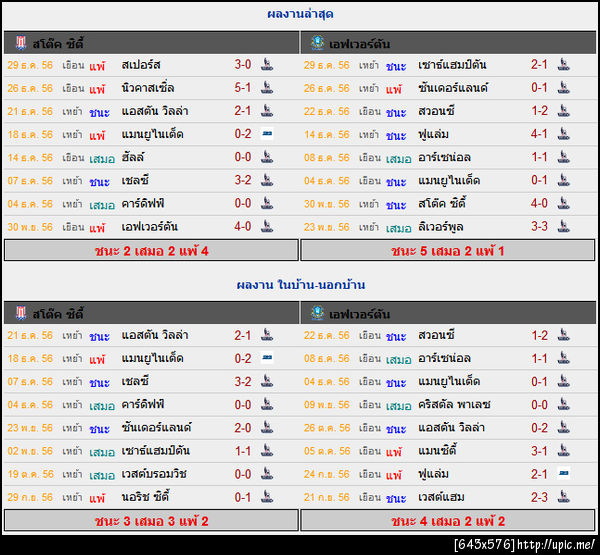Click the เสมอ result in ฮัลล์ row
Viewport: 600px width, 555px height.
pyautogui.click(x=102, y=158)
